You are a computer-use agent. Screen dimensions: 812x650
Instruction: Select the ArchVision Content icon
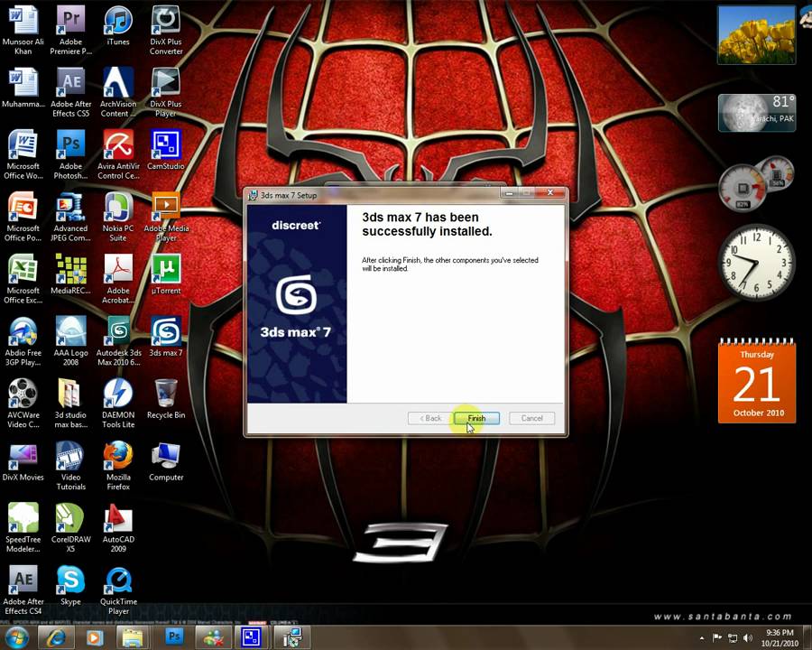point(118,92)
